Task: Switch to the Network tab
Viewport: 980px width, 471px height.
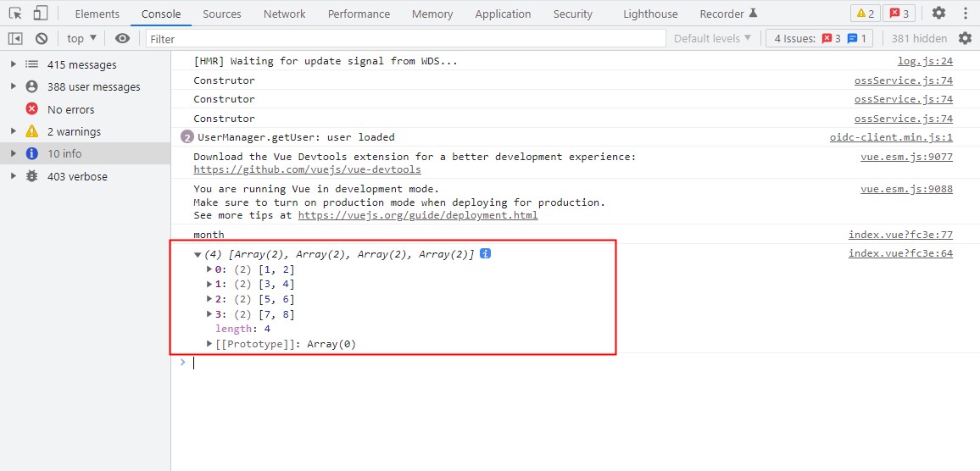Action: [284, 14]
